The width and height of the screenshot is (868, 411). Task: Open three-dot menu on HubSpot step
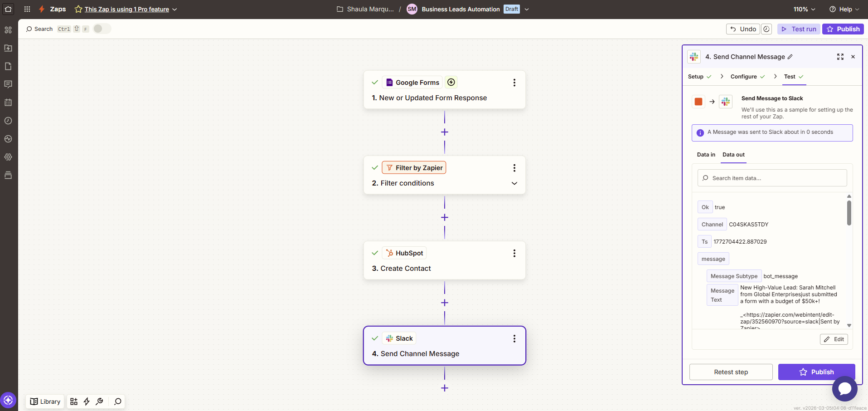pyautogui.click(x=514, y=253)
